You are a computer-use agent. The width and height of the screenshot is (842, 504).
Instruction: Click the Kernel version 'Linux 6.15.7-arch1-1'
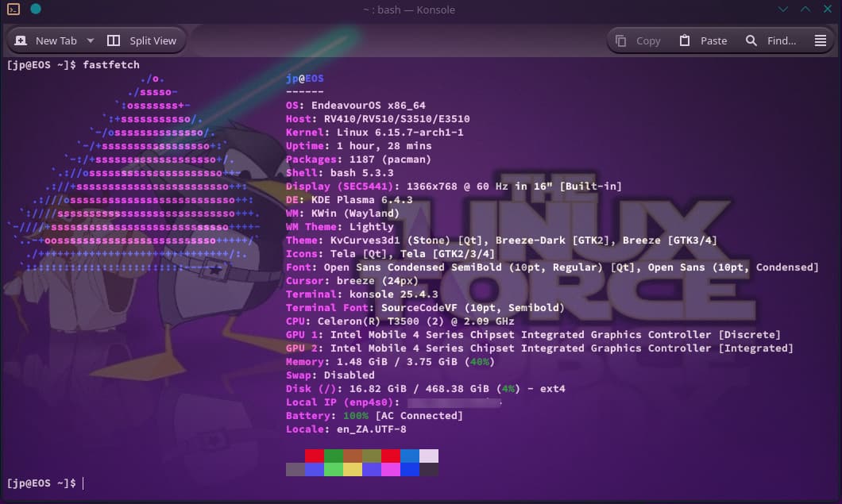coord(400,132)
